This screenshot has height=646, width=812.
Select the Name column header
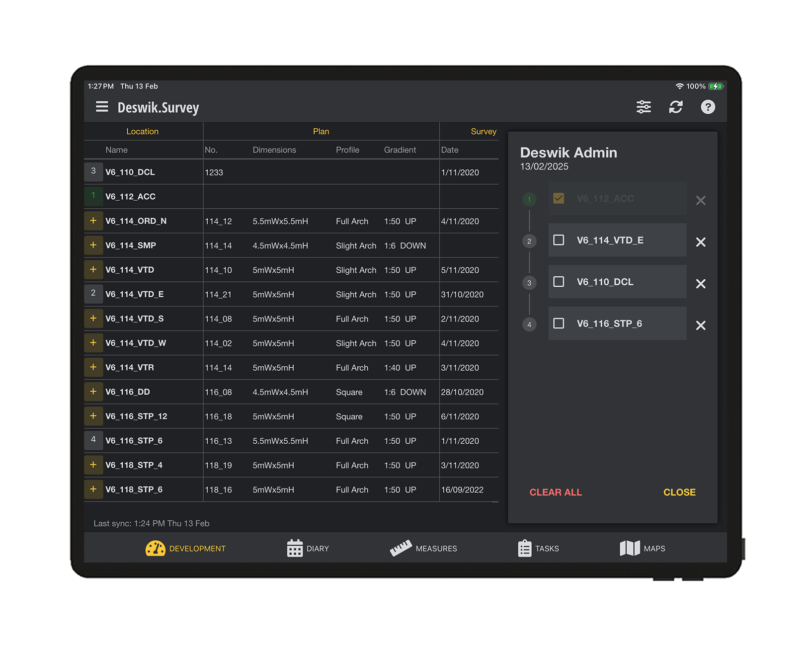(x=116, y=150)
